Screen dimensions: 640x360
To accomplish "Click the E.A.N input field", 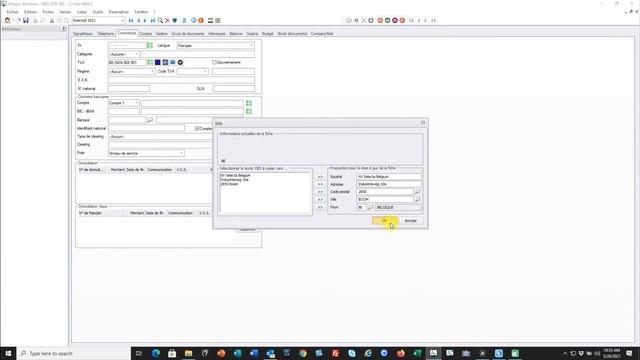I will point(181,80).
